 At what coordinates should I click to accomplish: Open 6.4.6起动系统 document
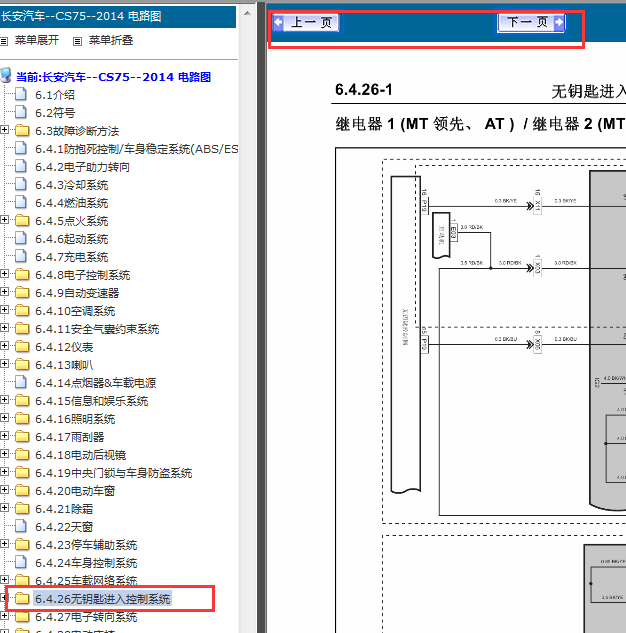pyautogui.click(x=71, y=239)
